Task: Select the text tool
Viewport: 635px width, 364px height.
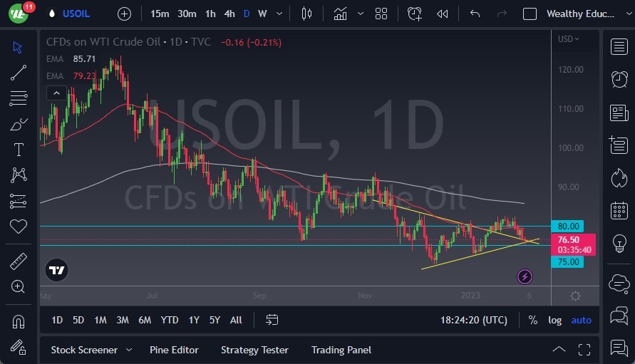Action: click(19, 150)
